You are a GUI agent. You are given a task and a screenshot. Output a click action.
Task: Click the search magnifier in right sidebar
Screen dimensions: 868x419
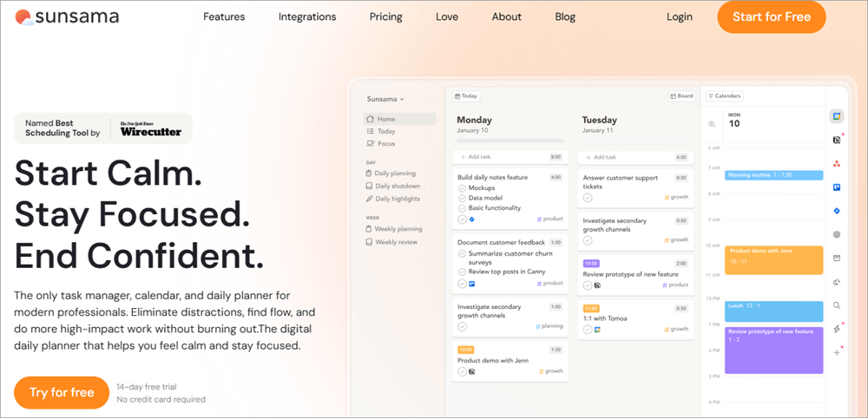[837, 305]
